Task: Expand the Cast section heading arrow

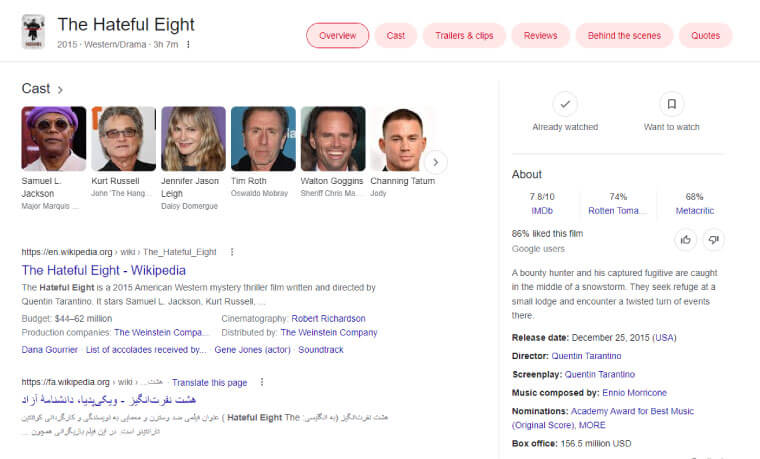Action: [60, 90]
